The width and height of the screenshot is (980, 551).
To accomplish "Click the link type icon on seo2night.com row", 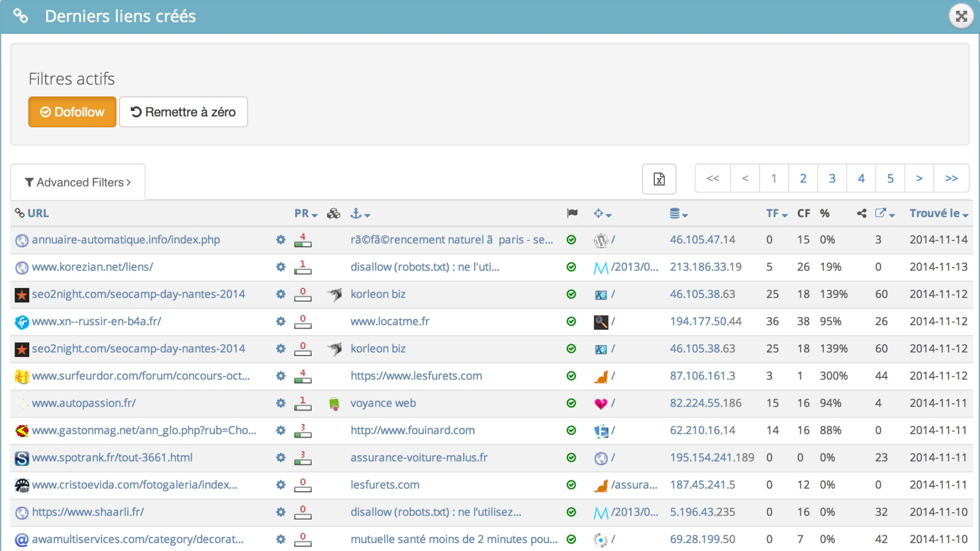I will tap(334, 294).
